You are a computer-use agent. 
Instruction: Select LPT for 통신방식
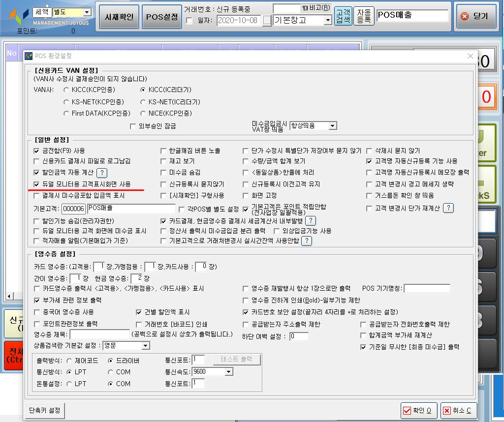[69, 372]
